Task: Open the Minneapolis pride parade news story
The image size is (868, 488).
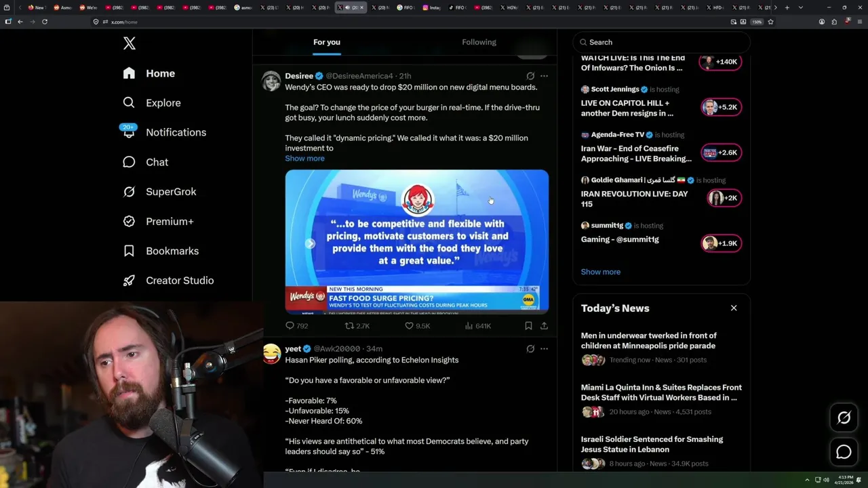Action: [x=648, y=340]
